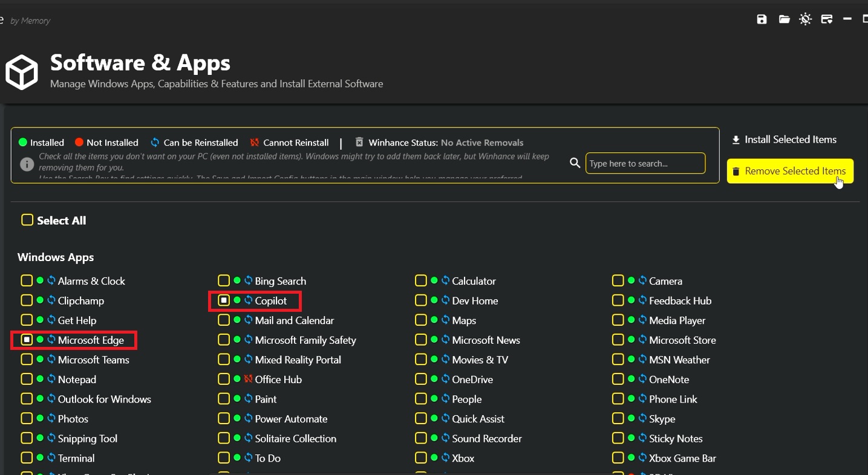Click the info circle icon
Image resolution: width=868 pixels, height=475 pixels.
[27, 164]
